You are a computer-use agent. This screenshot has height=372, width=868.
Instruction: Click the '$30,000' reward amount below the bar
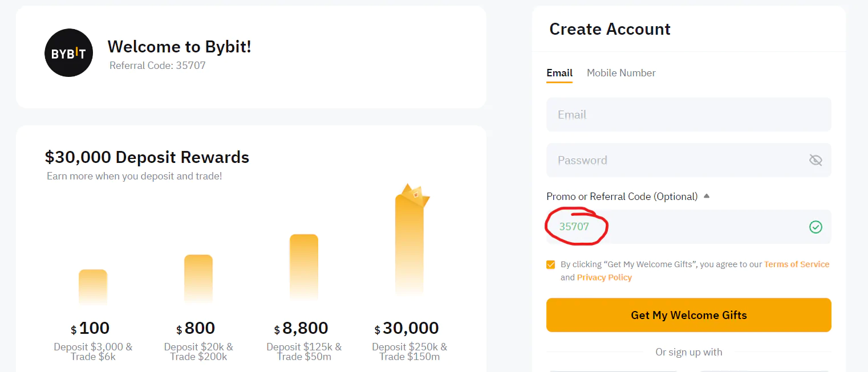tap(407, 328)
